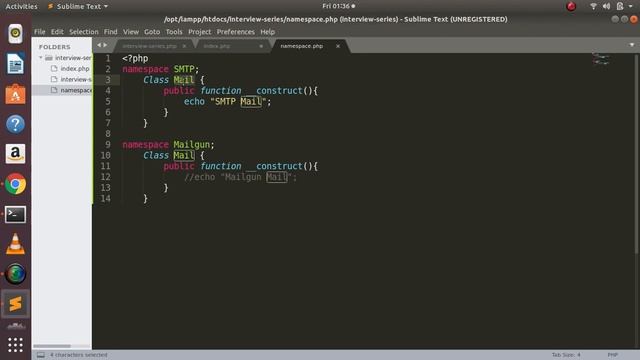Launch LibreOffice Writer from the dock
This screenshot has height=360, width=640.
pyautogui.click(x=15, y=64)
